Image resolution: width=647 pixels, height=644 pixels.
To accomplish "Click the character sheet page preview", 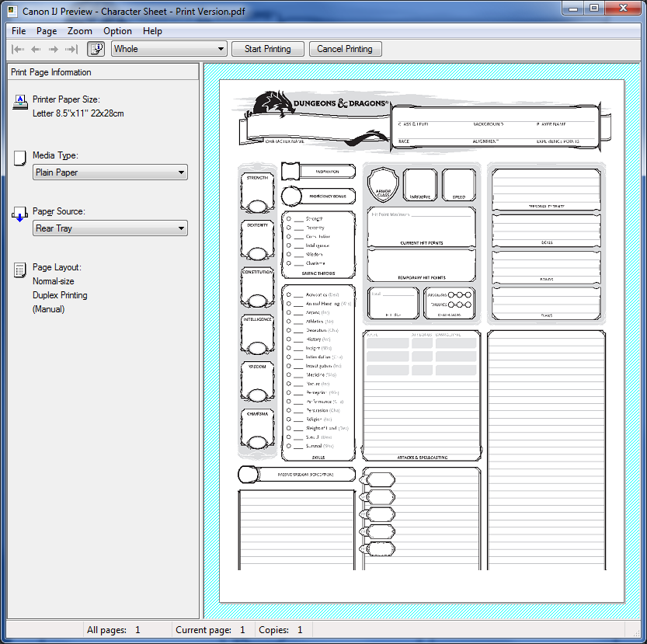I will pyautogui.click(x=422, y=340).
